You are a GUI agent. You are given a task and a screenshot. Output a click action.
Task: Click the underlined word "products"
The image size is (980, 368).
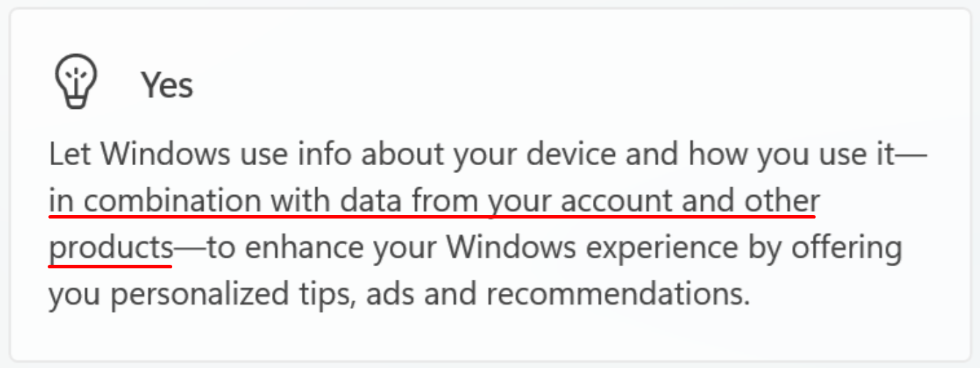[x=110, y=248]
